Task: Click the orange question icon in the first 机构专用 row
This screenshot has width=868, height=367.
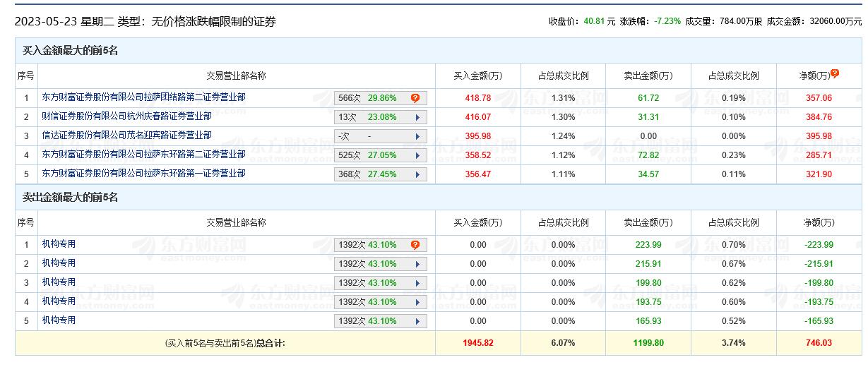Action: point(415,245)
